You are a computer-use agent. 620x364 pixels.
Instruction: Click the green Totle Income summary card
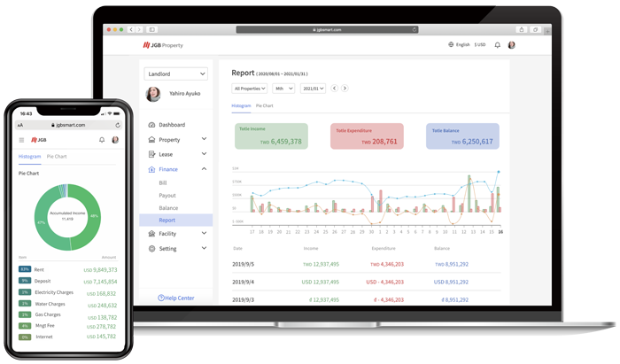[x=272, y=136]
